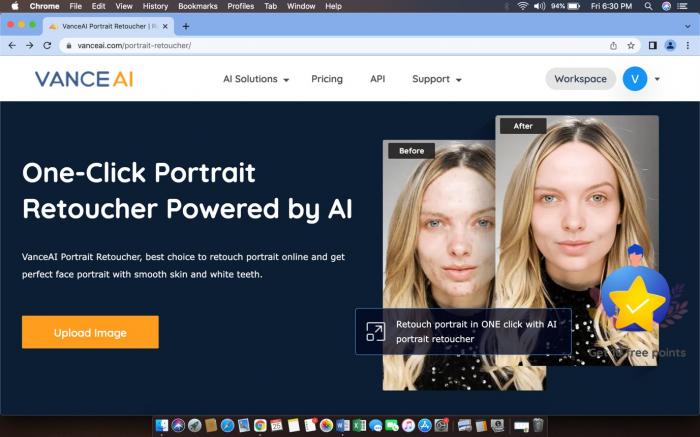
Task: Open the V user account avatar
Action: [635, 79]
